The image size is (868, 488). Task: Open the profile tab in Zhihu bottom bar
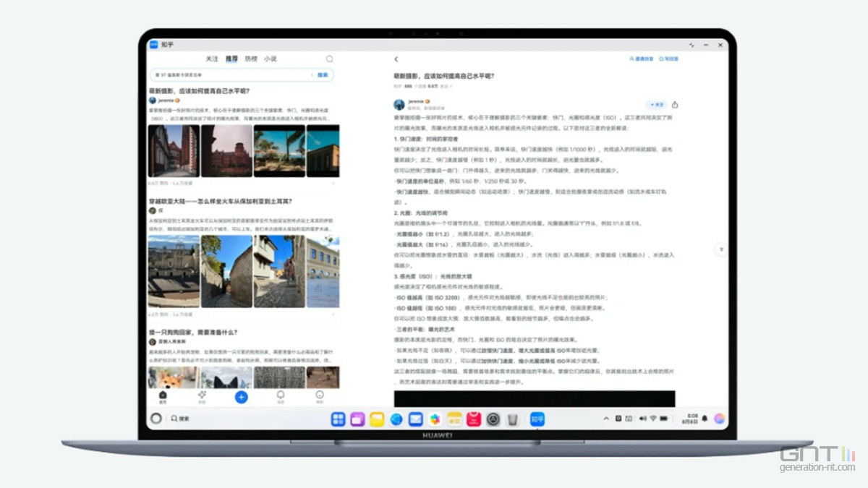coord(320,397)
